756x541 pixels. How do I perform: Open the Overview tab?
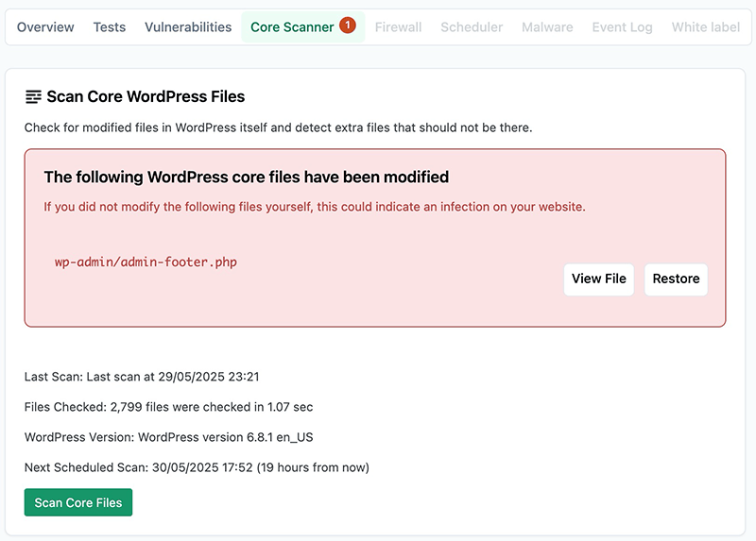[45, 27]
